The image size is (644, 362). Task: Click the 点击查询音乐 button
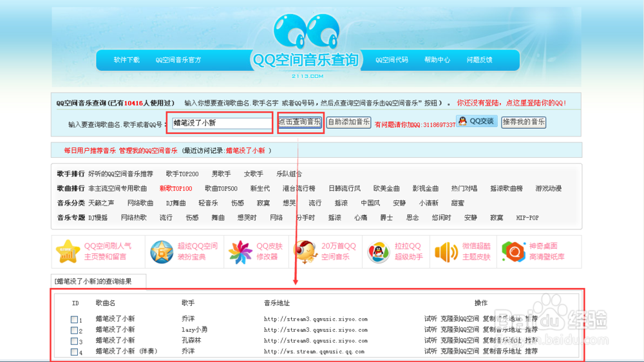[x=300, y=122]
